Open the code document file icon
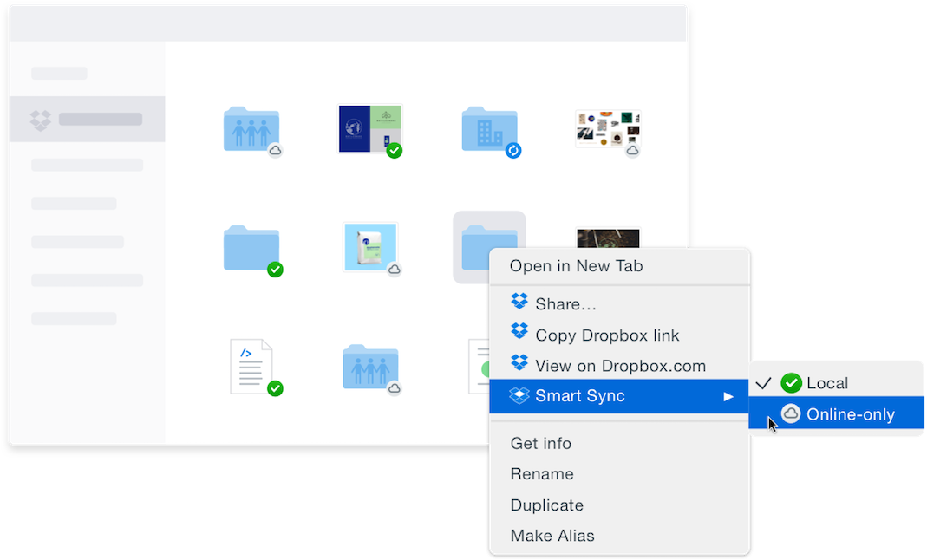Screen dimensions: 927x560 tap(251, 366)
